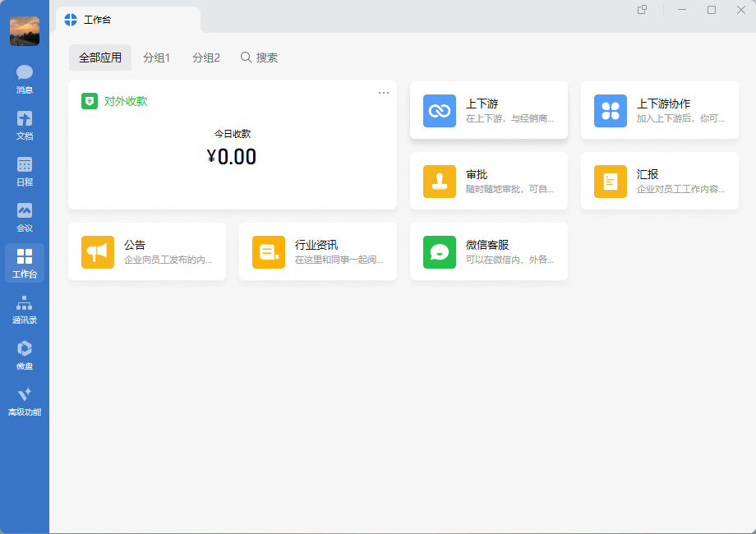This screenshot has width=756, height=534.
Task: Select the 全部应用 tab
Action: tap(99, 58)
